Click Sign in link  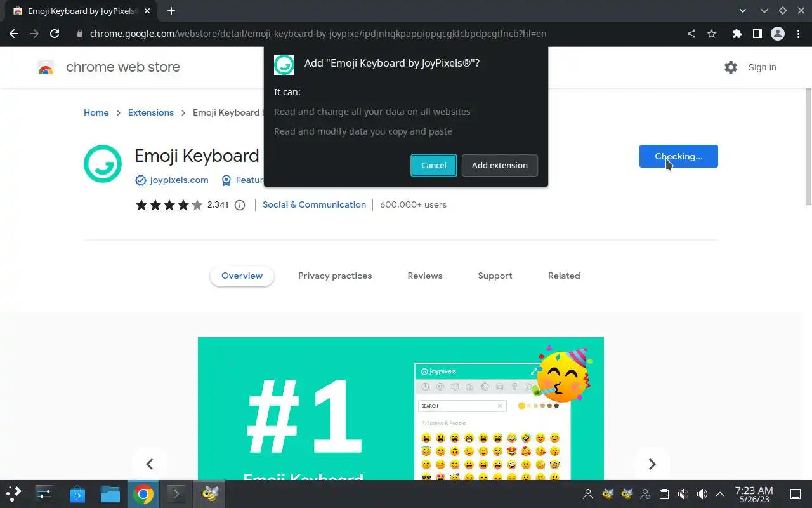pyautogui.click(x=762, y=67)
